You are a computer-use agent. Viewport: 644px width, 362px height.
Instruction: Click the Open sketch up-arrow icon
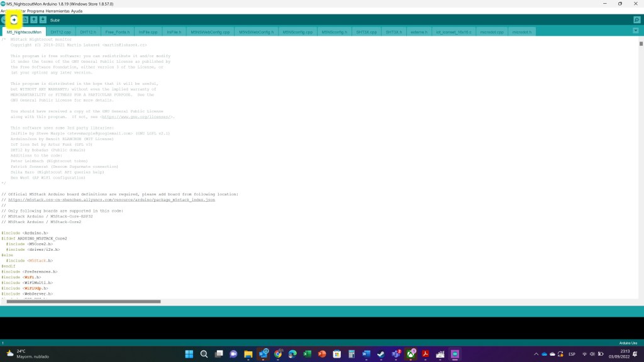pos(33,20)
